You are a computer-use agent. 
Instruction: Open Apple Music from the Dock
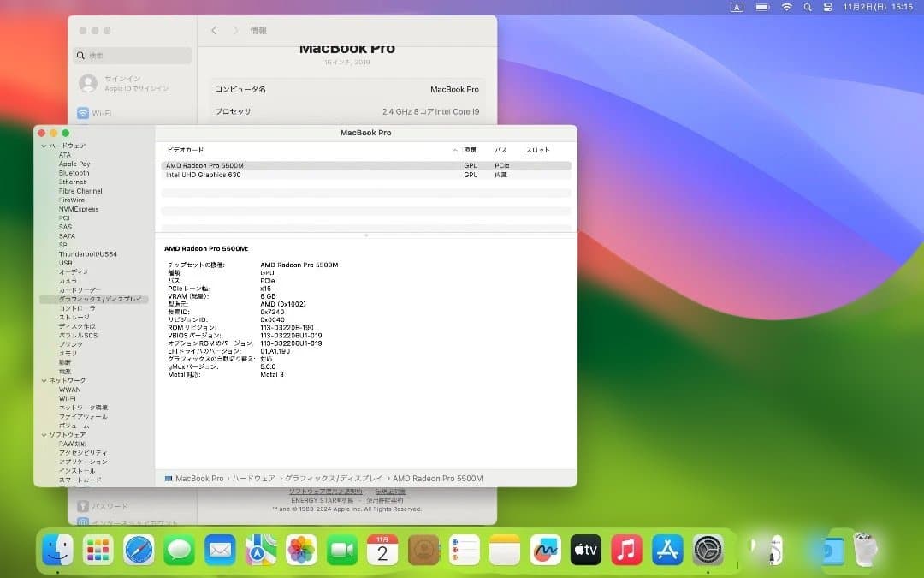point(626,551)
